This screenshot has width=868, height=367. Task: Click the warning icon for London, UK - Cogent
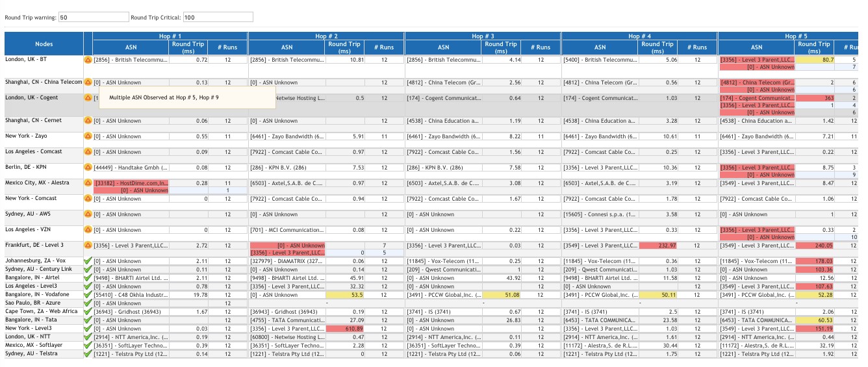(88, 98)
